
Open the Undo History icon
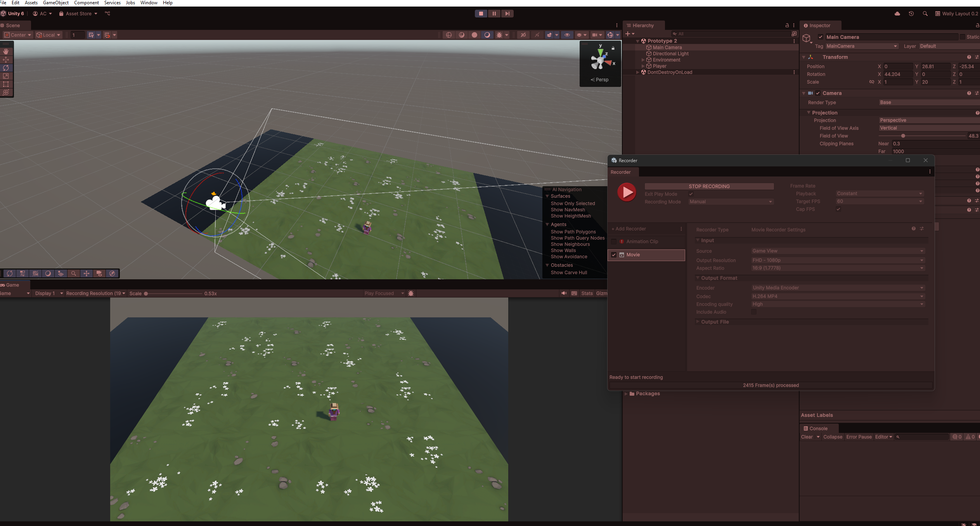911,14
